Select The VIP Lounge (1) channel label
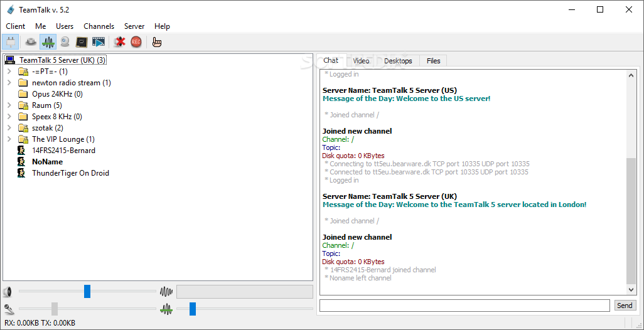 click(x=63, y=139)
